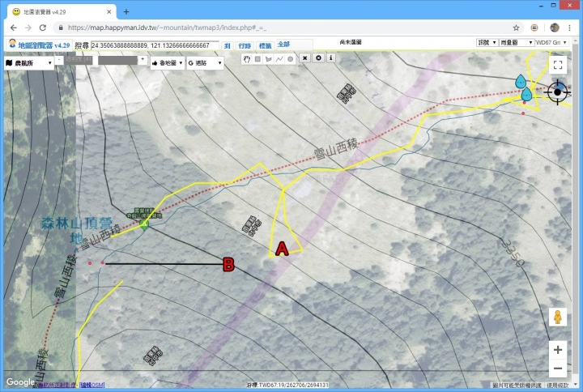Image resolution: width=583 pixels, height=392 pixels.
Task: Click the upper water drop marker
Action: pyautogui.click(x=521, y=82)
